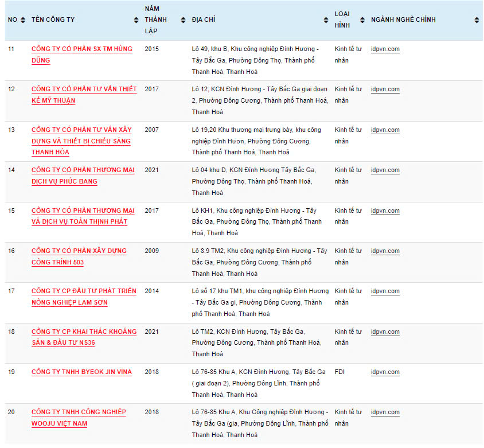Click idpvn.com link in row 16
484x448 pixels.
coord(385,251)
